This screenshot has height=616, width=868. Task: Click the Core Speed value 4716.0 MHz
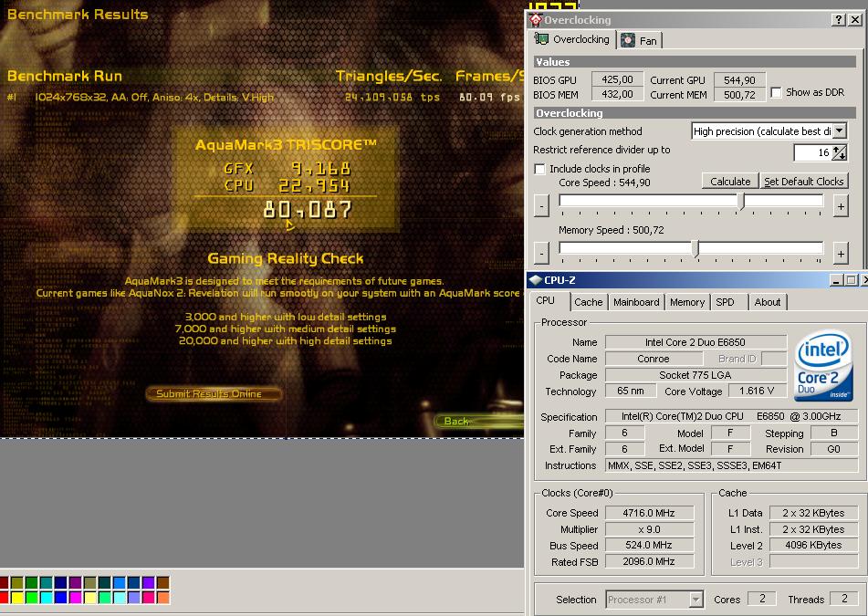click(649, 513)
